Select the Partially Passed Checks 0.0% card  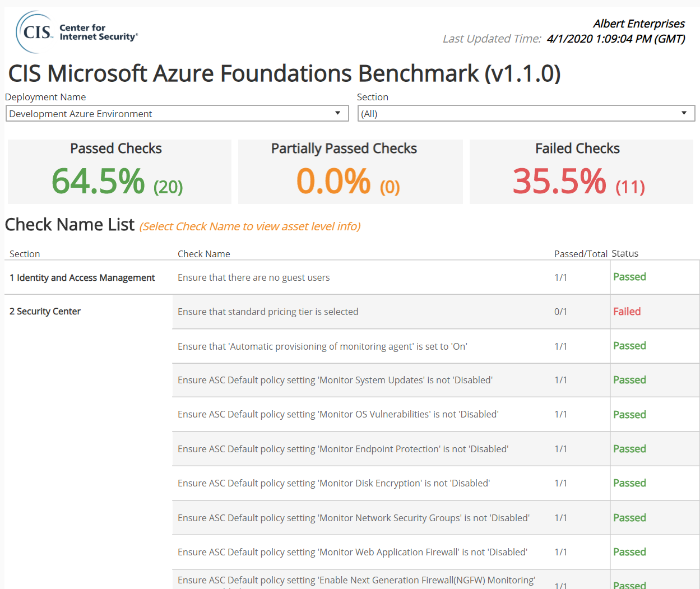(350, 171)
